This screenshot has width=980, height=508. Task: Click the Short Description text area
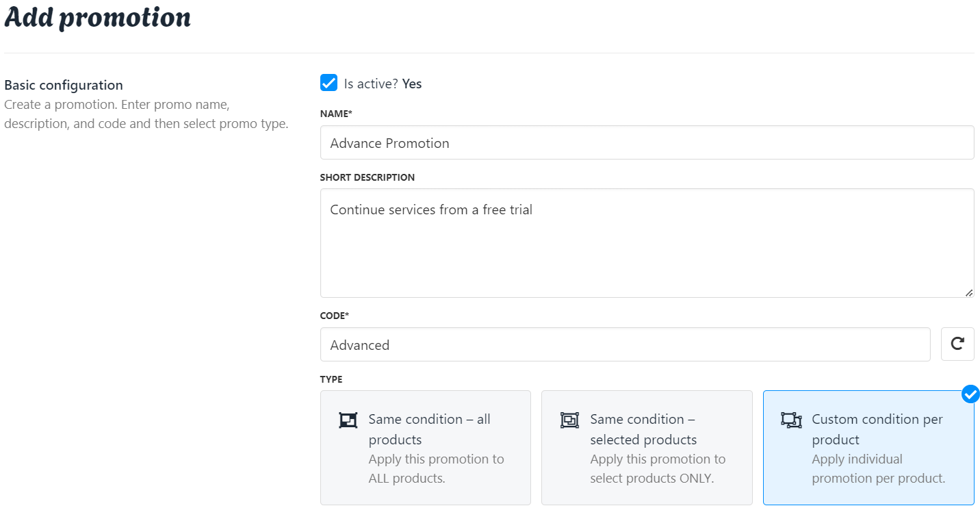(x=647, y=243)
